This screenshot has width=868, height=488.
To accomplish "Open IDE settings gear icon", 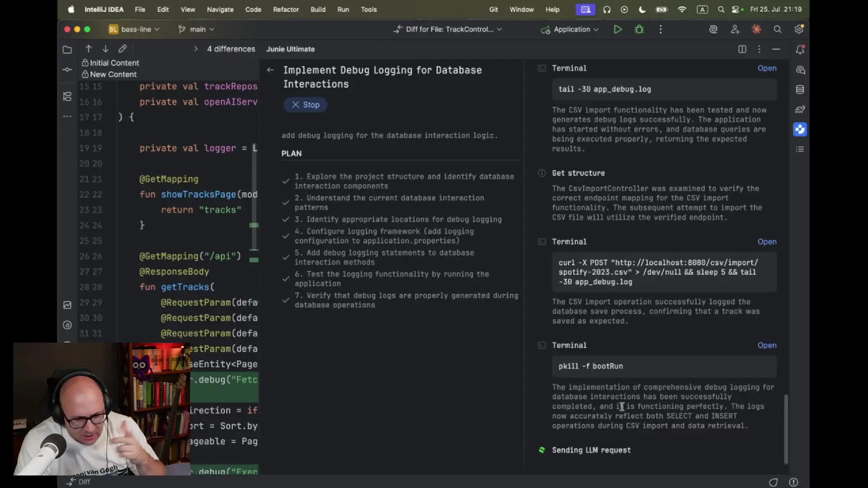I will (799, 29).
